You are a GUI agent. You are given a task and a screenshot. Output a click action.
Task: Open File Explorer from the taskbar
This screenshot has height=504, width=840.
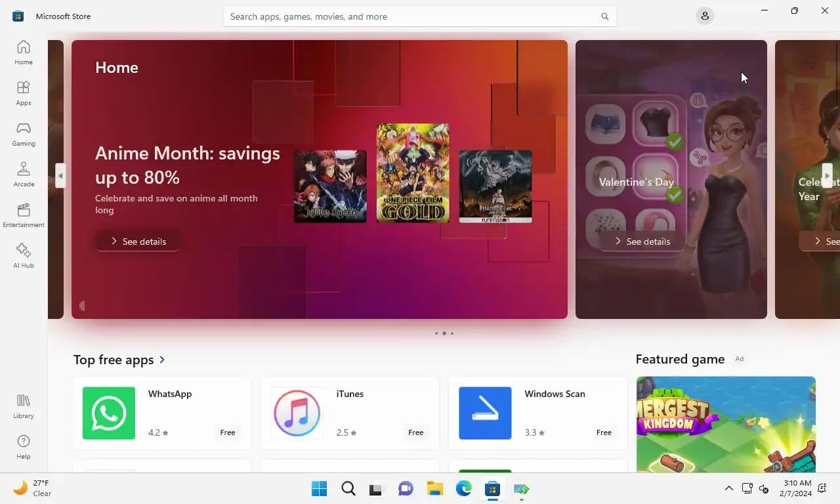click(x=434, y=488)
